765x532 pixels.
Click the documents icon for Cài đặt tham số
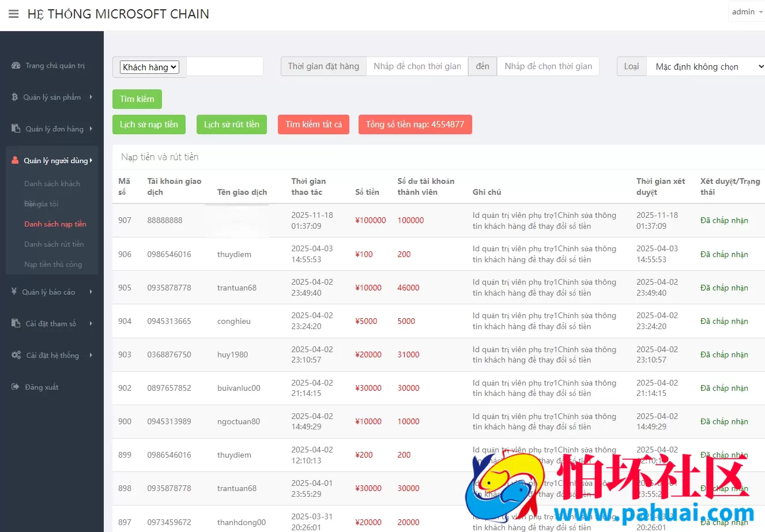click(16, 323)
